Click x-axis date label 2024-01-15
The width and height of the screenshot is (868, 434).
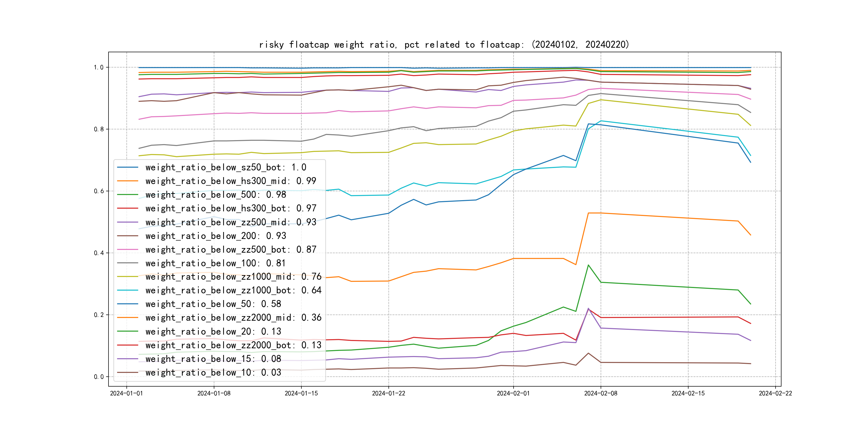[301, 394]
